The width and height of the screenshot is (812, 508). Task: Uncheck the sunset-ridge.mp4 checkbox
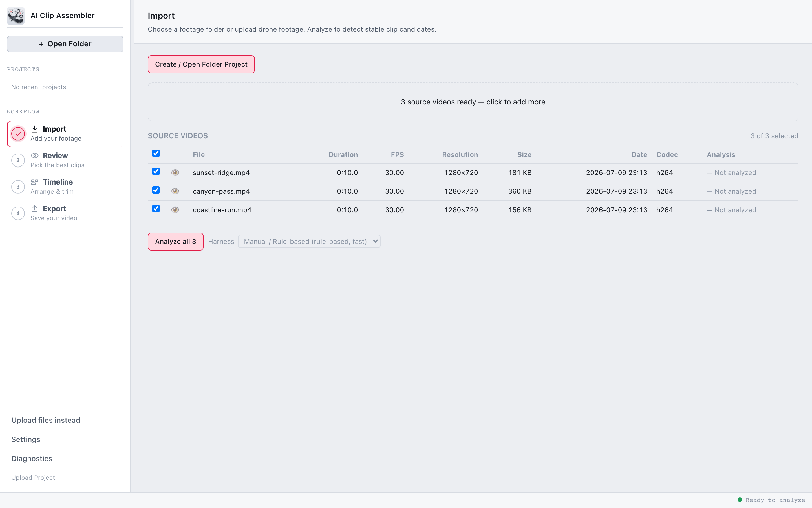click(x=156, y=171)
